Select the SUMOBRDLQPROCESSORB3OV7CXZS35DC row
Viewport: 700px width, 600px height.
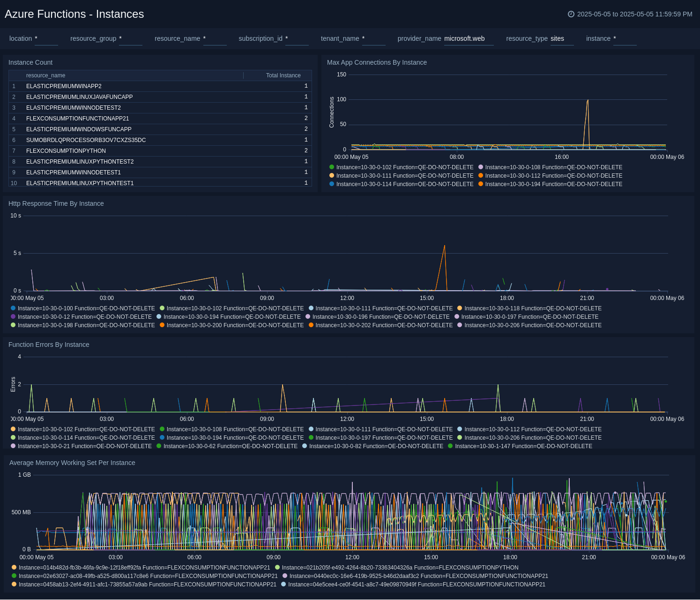click(160, 140)
